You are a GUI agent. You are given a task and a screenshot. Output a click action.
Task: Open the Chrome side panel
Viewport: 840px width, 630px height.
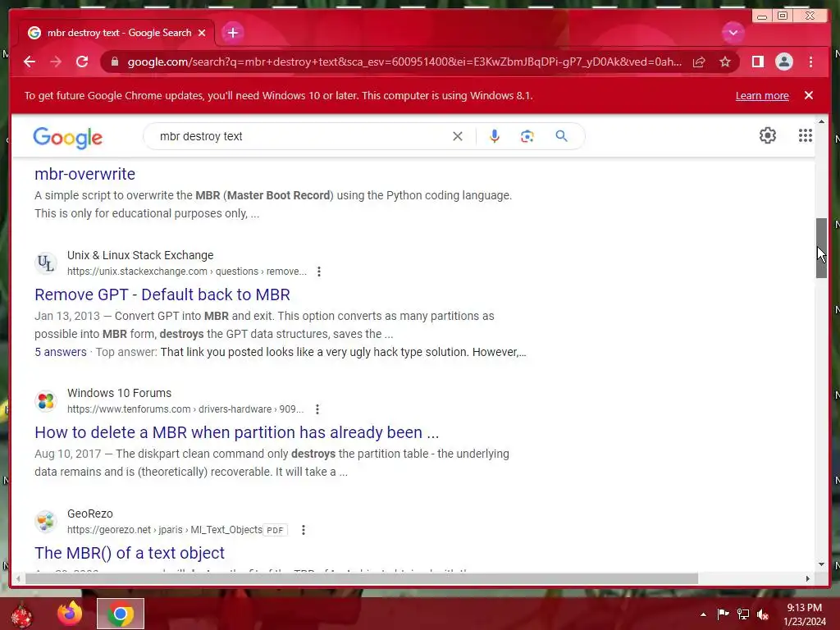pyautogui.click(x=757, y=62)
